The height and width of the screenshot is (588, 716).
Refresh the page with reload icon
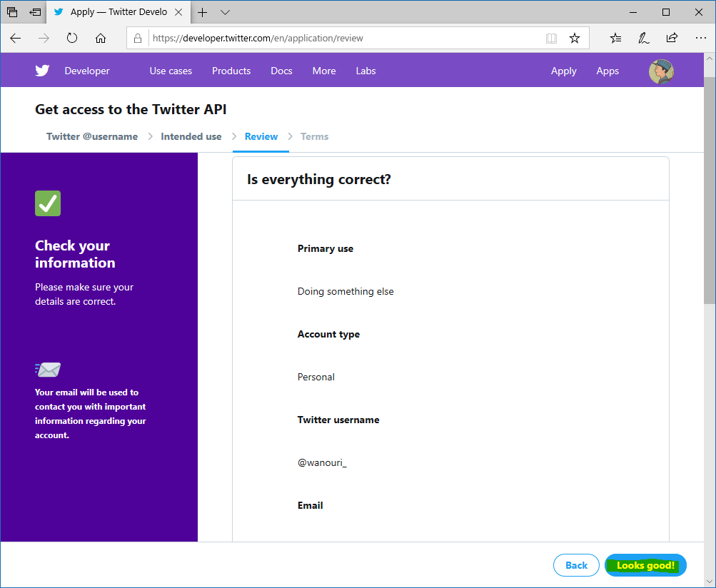click(x=72, y=38)
